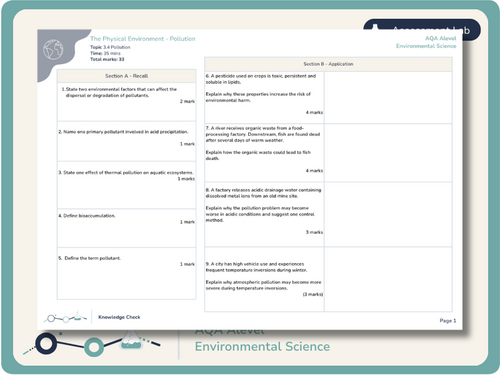Viewport: 500px width, 375px height.
Task: Click the answer box for question 8
Action: tap(388, 215)
